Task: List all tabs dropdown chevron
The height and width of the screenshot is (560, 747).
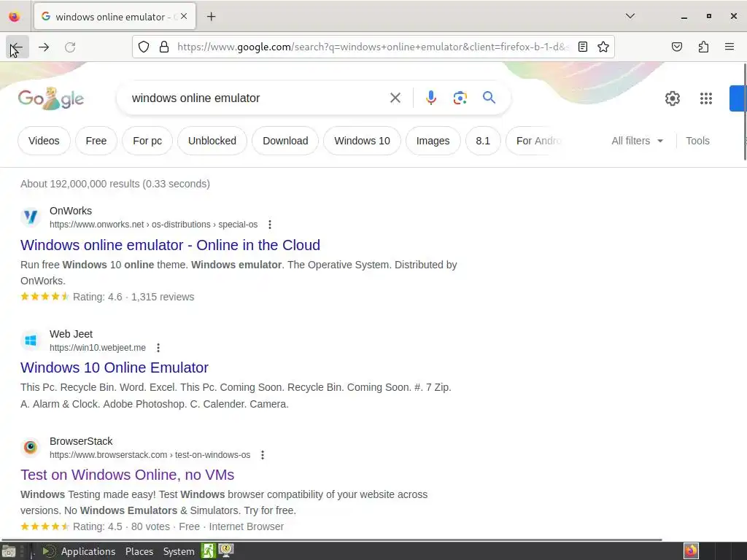Action: coord(630,16)
